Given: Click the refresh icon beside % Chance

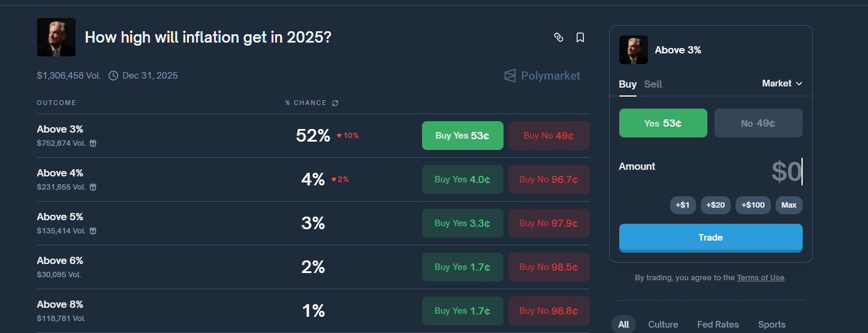Looking at the screenshot, I should pos(335,103).
